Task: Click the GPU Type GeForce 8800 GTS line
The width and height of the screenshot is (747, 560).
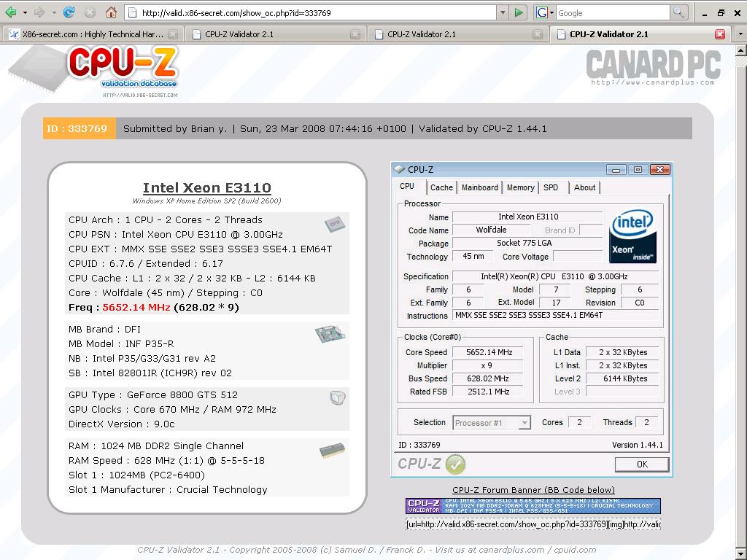Action: point(153,394)
